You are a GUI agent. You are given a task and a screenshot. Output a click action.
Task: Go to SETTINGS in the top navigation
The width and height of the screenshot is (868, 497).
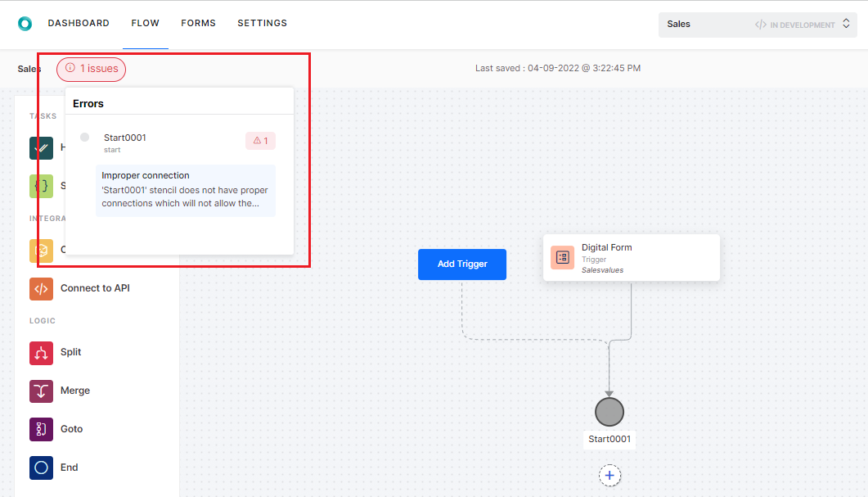(x=262, y=23)
